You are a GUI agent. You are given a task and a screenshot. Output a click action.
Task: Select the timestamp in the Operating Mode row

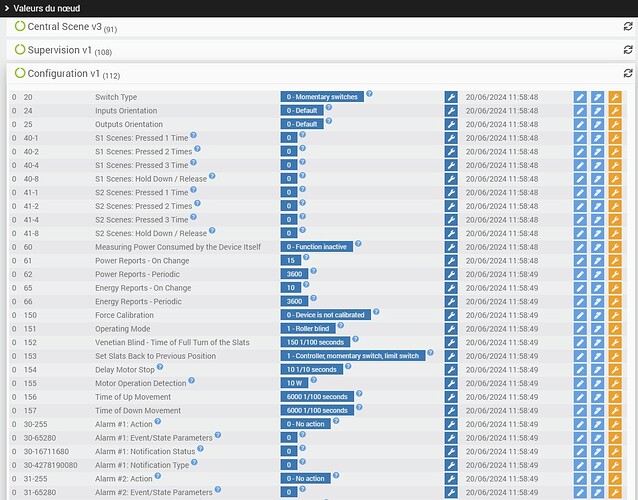tap(502, 329)
